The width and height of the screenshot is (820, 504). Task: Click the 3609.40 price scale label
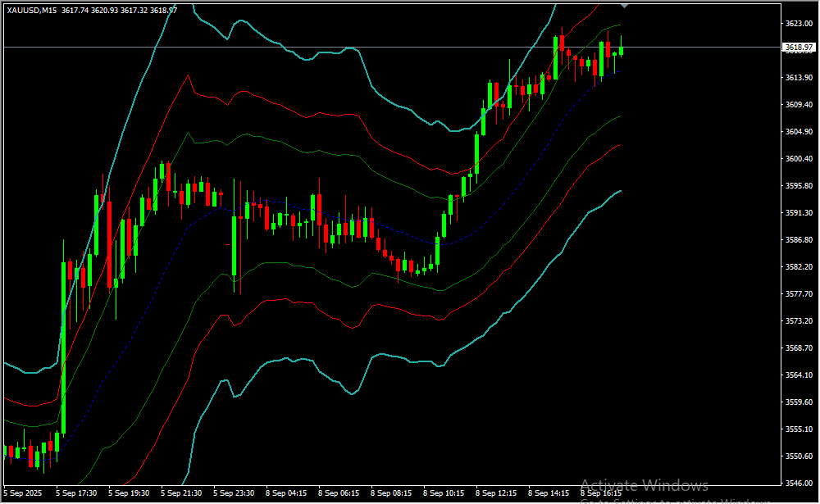797,105
